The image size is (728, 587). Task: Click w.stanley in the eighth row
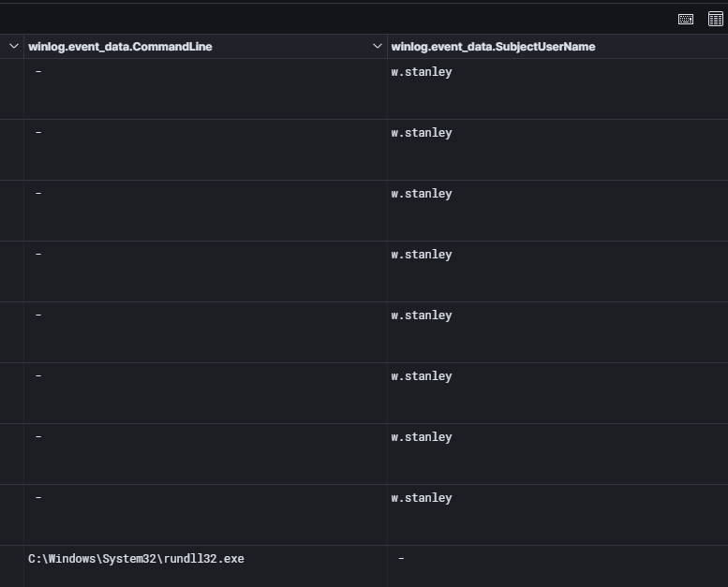click(x=422, y=498)
